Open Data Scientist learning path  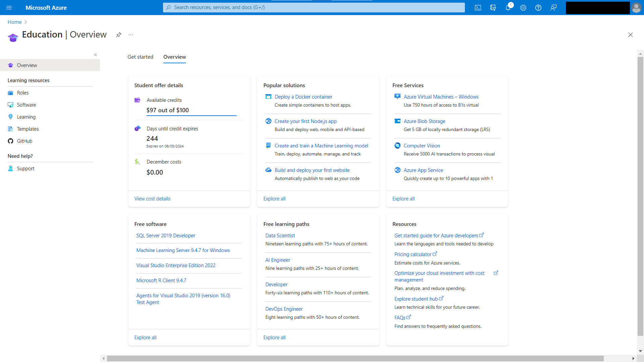point(280,236)
